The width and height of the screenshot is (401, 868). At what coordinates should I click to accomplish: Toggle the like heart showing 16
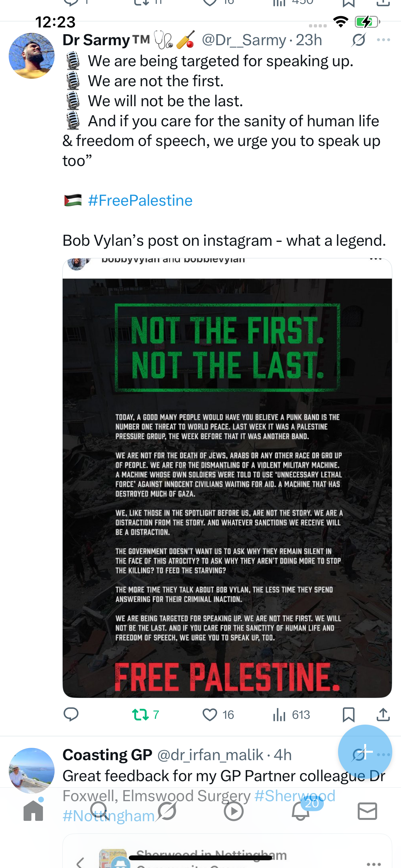218,715
